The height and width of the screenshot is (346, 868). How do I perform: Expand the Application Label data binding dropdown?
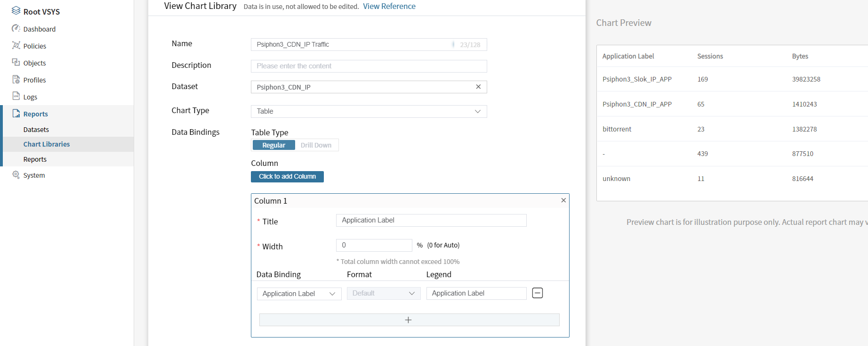tap(299, 294)
